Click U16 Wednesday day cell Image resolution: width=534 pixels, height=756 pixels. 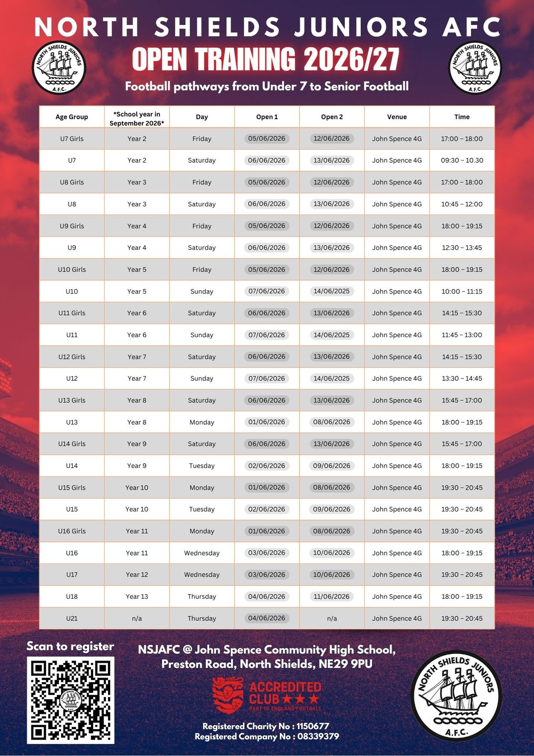click(202, 553)
